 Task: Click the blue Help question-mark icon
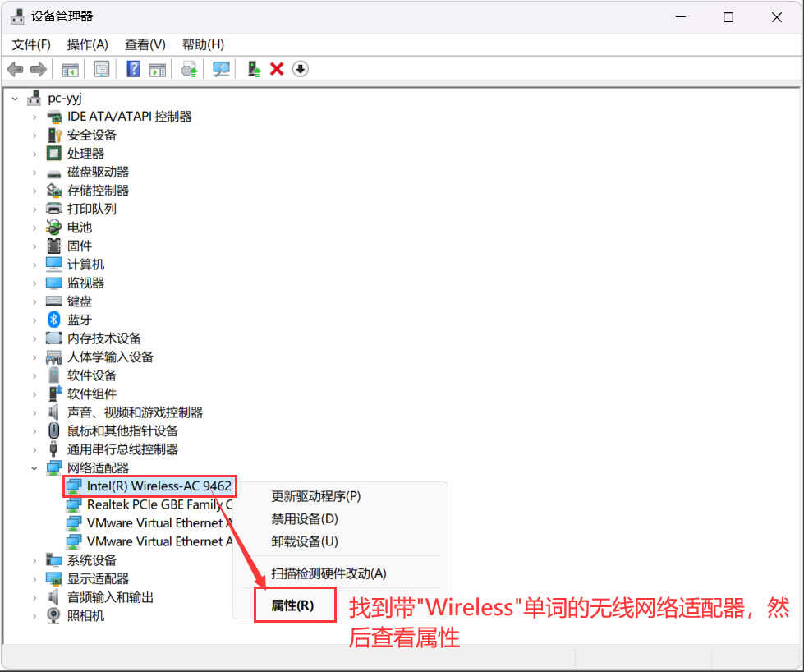pyautogui.click(x=133, y=69)
